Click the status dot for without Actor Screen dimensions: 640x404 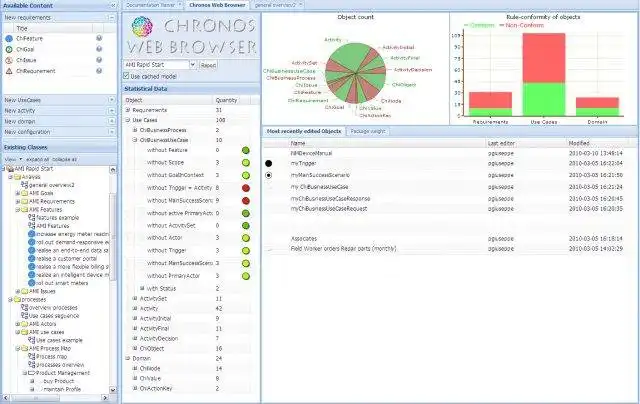tap(246, 238)
